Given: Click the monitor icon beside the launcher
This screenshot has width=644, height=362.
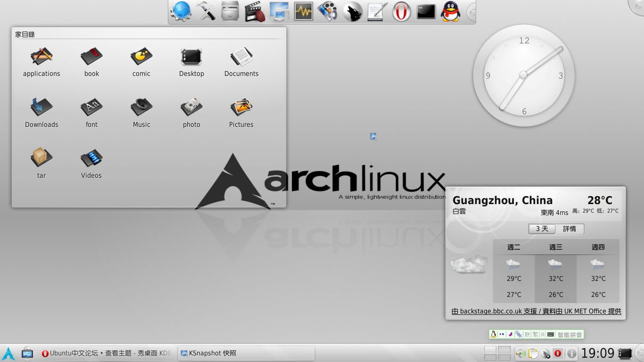Looking at the screenshot, I should [x=27, y=354].
